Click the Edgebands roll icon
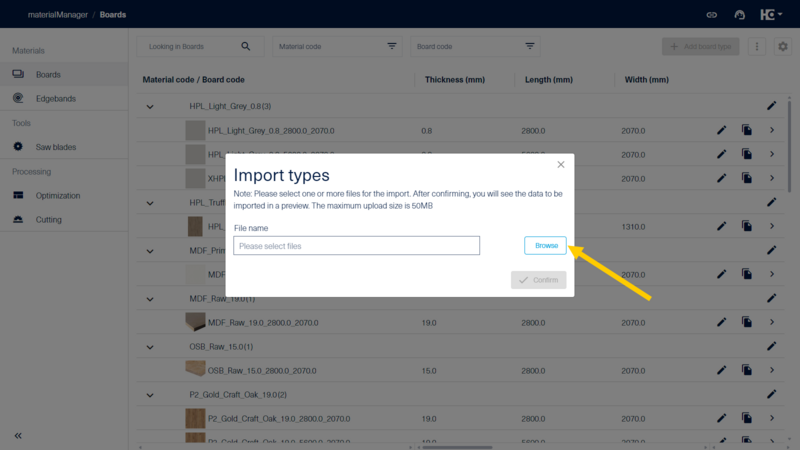 (x=18, y=98)
